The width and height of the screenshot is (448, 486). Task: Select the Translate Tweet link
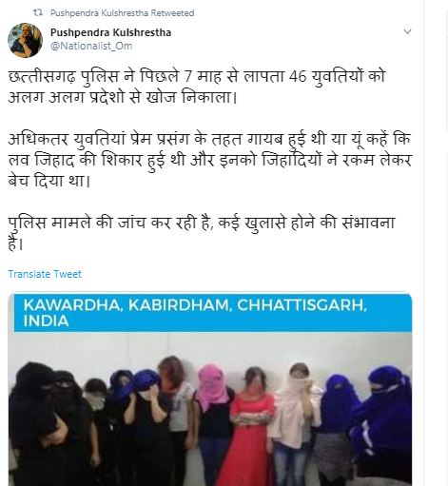45,274
